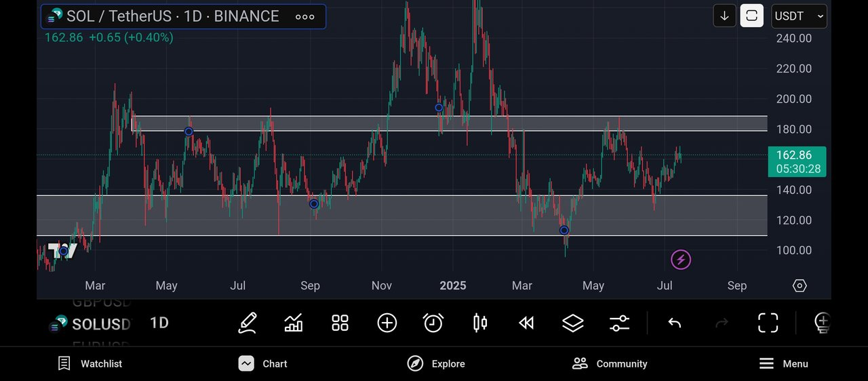Start bar replay with rewind icon
The width and height of the screenshot is (868, 381).
point(526,323)
